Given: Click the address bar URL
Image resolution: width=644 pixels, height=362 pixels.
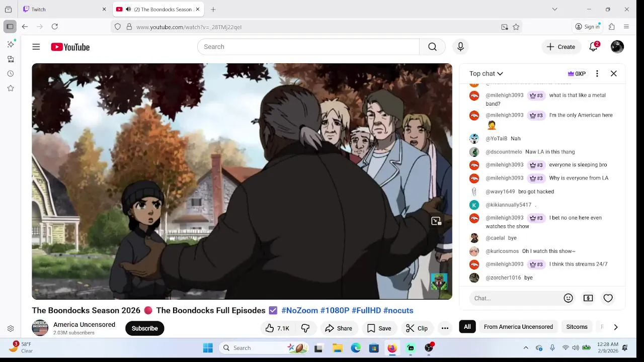Looking at the screenshot, I should point(189,27).
